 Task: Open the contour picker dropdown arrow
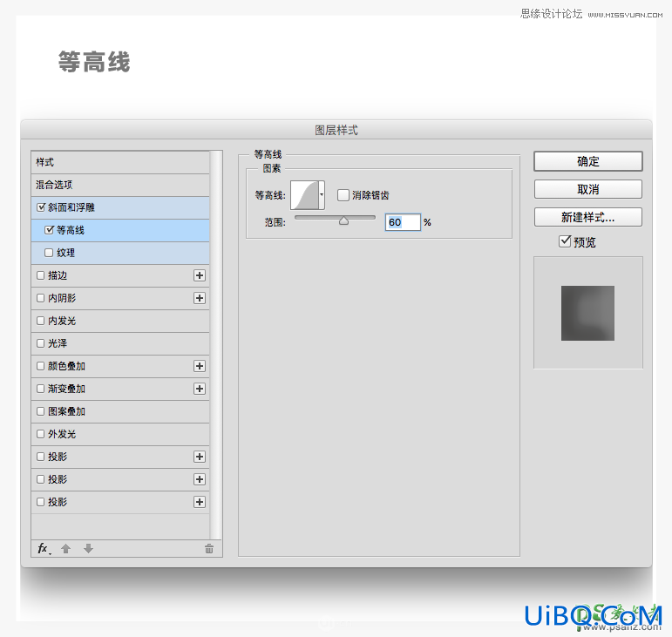point(322,195)
